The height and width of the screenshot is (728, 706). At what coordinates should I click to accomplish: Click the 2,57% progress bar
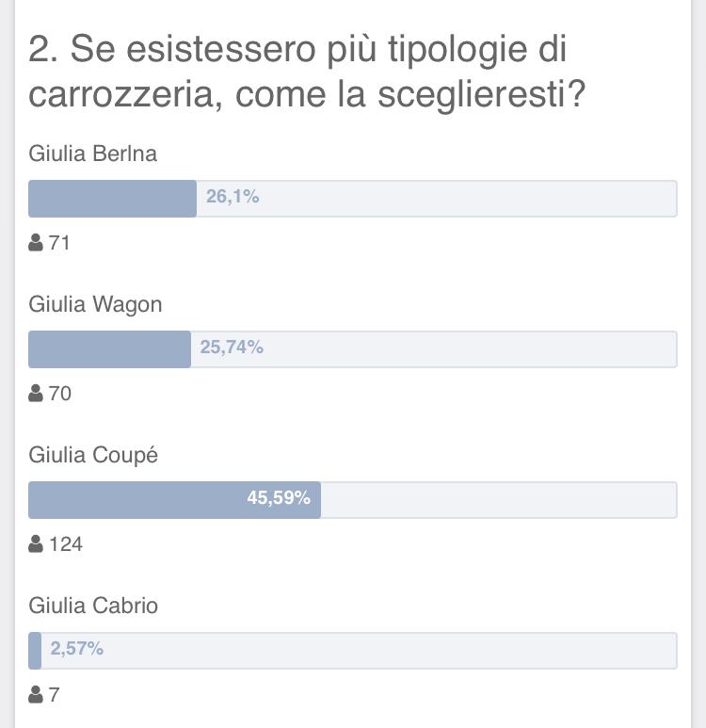(x=353, y=651)
